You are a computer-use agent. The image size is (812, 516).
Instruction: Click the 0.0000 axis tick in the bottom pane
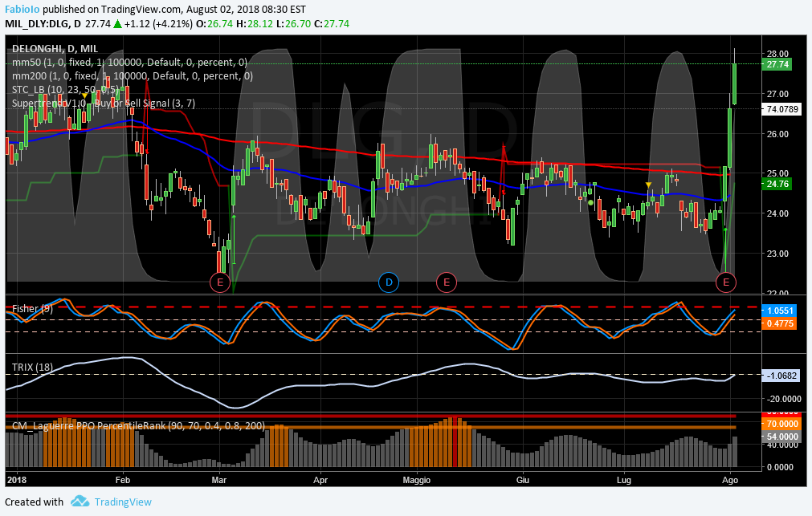click(779, 467)
